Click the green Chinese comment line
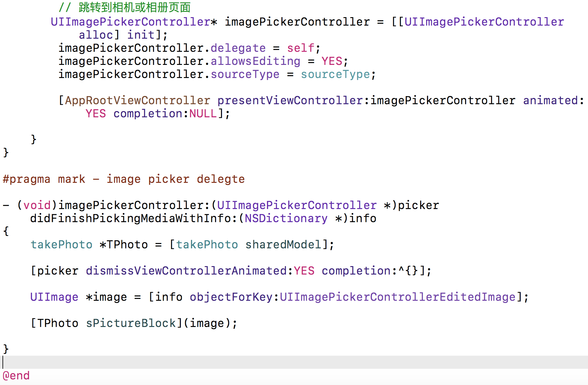This screenshot has width=588, height=385. tap(125, 7)
